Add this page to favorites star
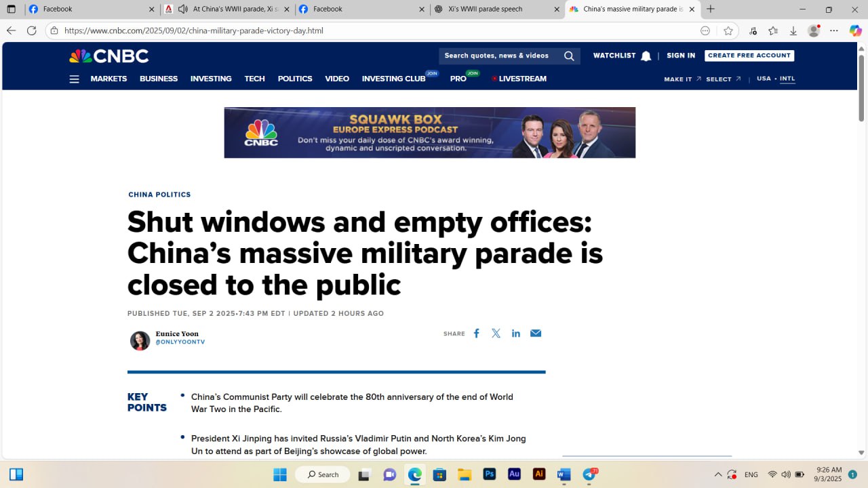Image resolution: width=868 pixels, height=488 pixels. click(x=728, y=30)
